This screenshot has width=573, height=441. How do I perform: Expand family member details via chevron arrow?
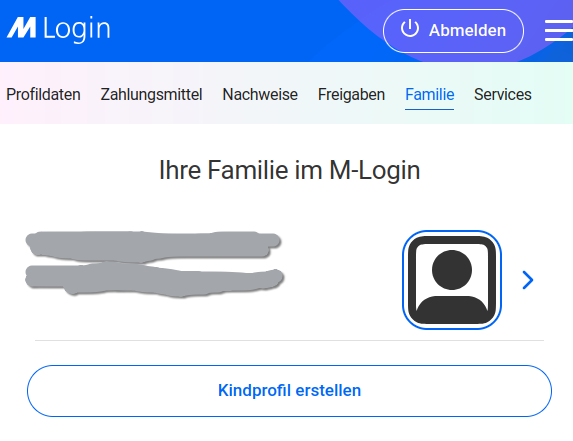(x=528, y=280)
